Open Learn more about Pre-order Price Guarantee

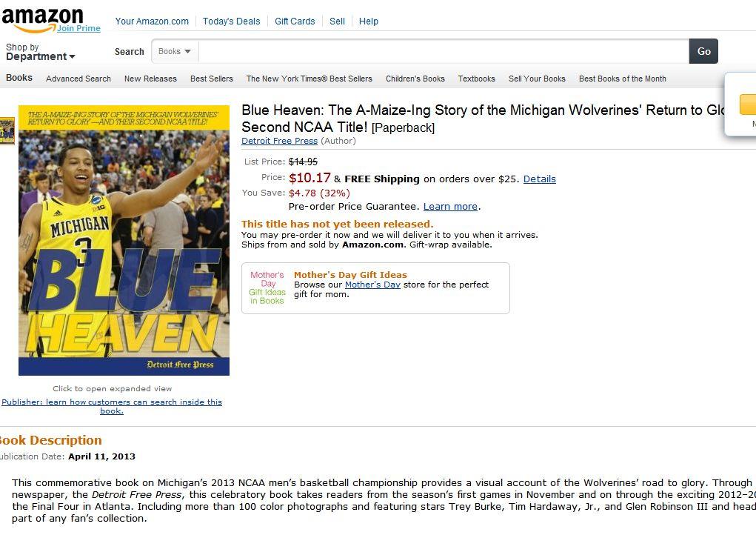click(x=450, y=206)
